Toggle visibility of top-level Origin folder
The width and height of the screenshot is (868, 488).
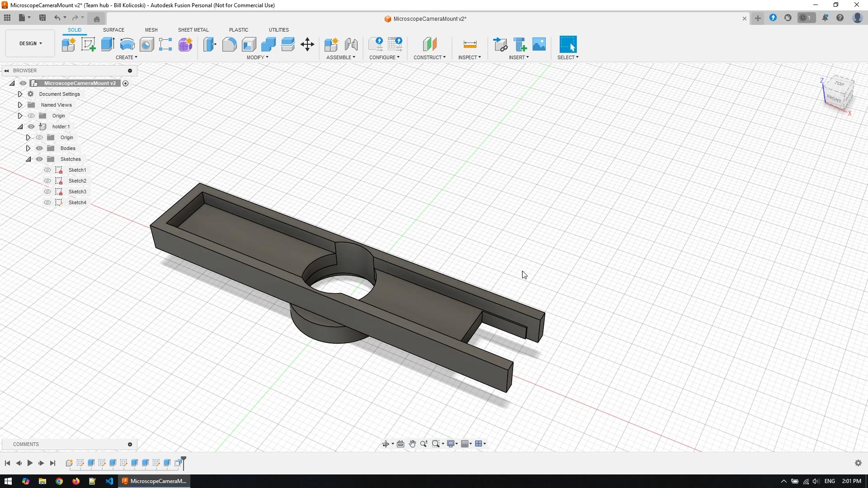31,116
